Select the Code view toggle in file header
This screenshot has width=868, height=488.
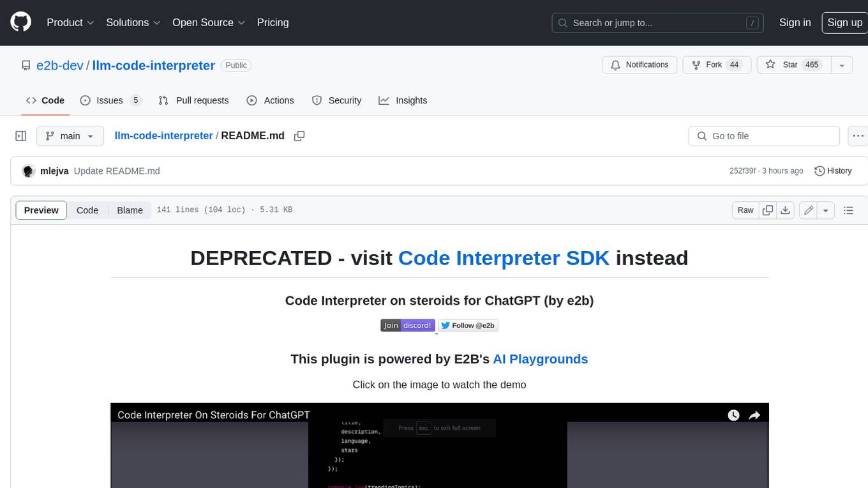click(x=87, y=210)
